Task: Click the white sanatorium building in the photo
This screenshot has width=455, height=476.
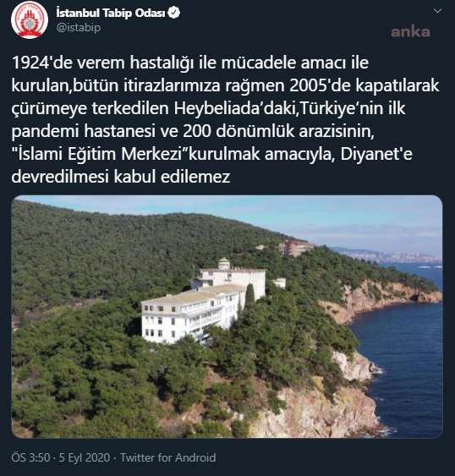Action: click(203, 304)
